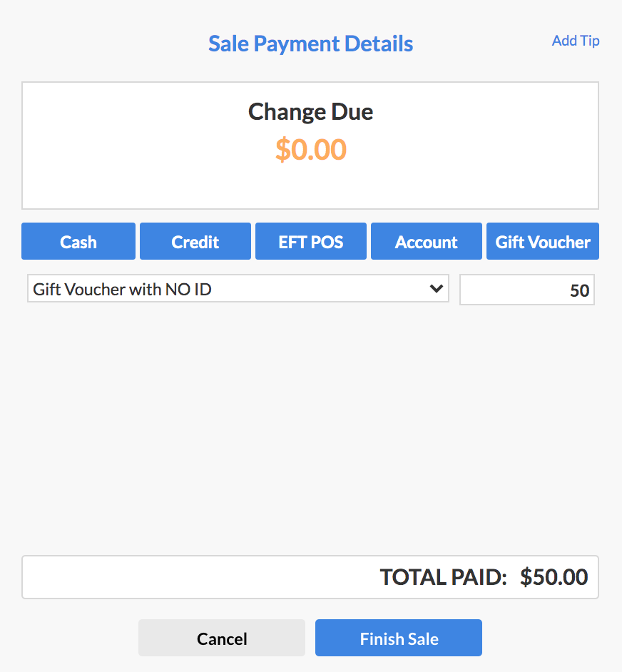Add a Credit payment
Screen dimensions: 622x672
tap(195, 241)
